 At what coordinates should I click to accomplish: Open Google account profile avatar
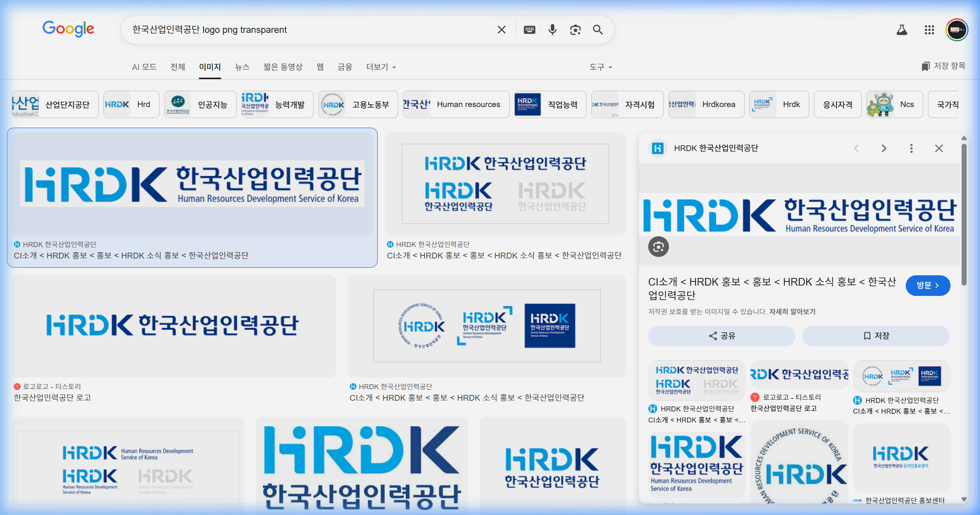(x=957, y=30)
